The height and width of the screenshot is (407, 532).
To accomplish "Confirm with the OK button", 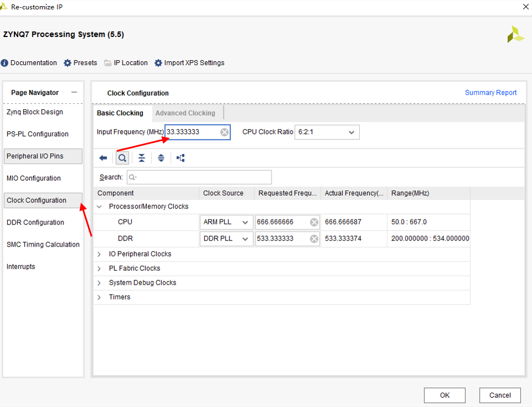I will click(444, 395).
